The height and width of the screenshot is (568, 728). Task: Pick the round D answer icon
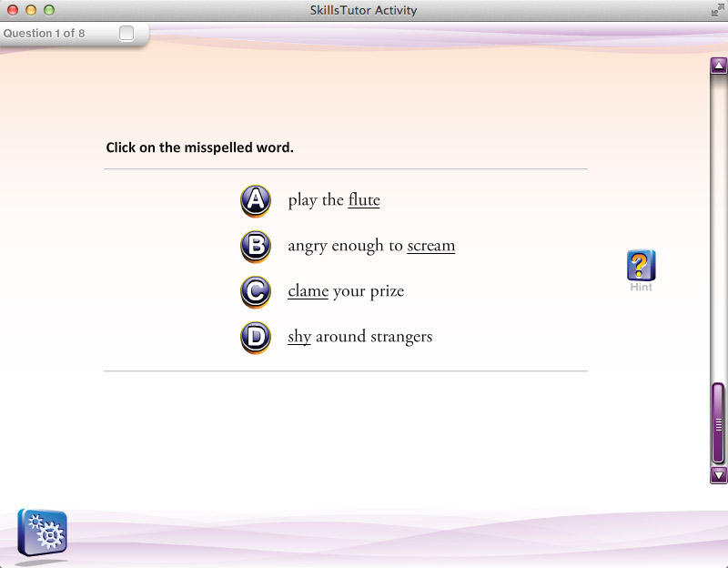tap(256, 338)
